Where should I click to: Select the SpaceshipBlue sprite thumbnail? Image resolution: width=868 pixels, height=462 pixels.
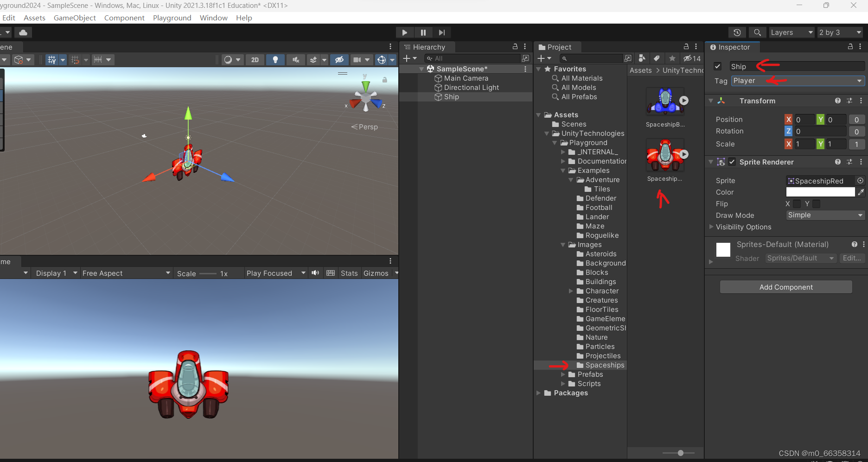665,101
